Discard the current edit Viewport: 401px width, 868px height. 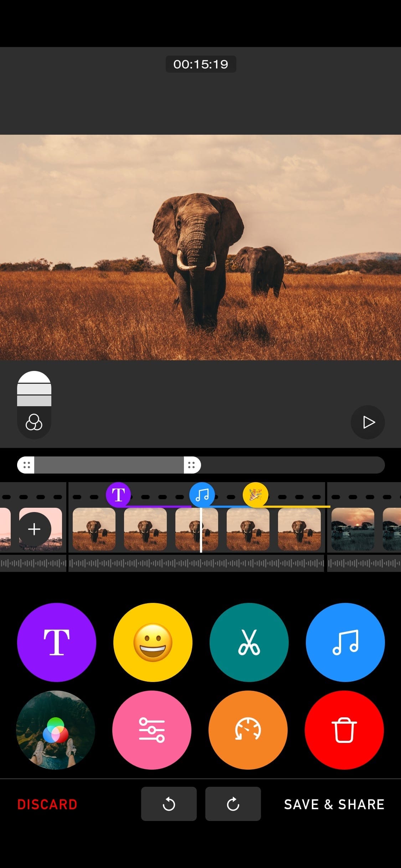47,804
